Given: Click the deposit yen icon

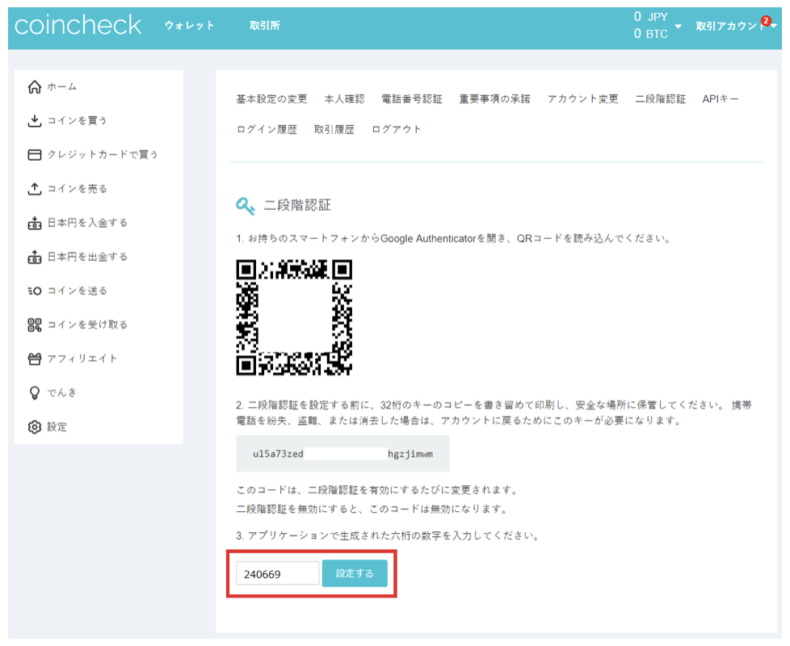Looking at the screenshot, I should point(34,223).
